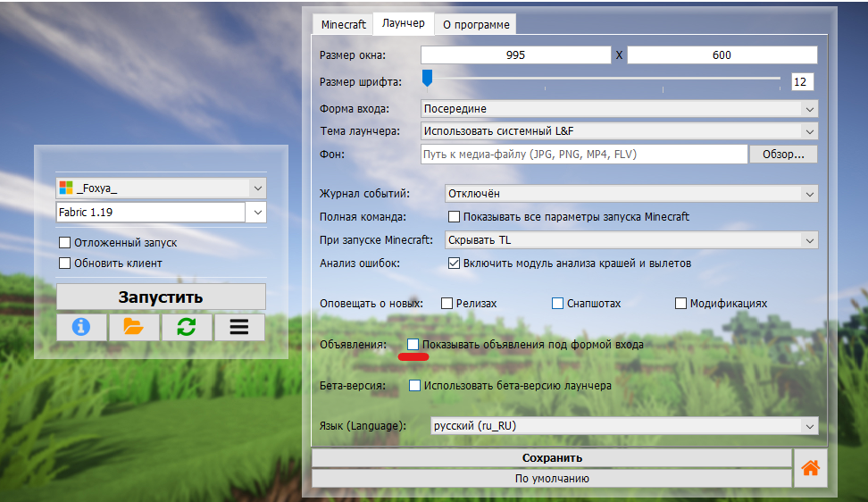868x502 pixels.
Task: Open the hamburger menu icon button
Action: click(x=239, y=327)
